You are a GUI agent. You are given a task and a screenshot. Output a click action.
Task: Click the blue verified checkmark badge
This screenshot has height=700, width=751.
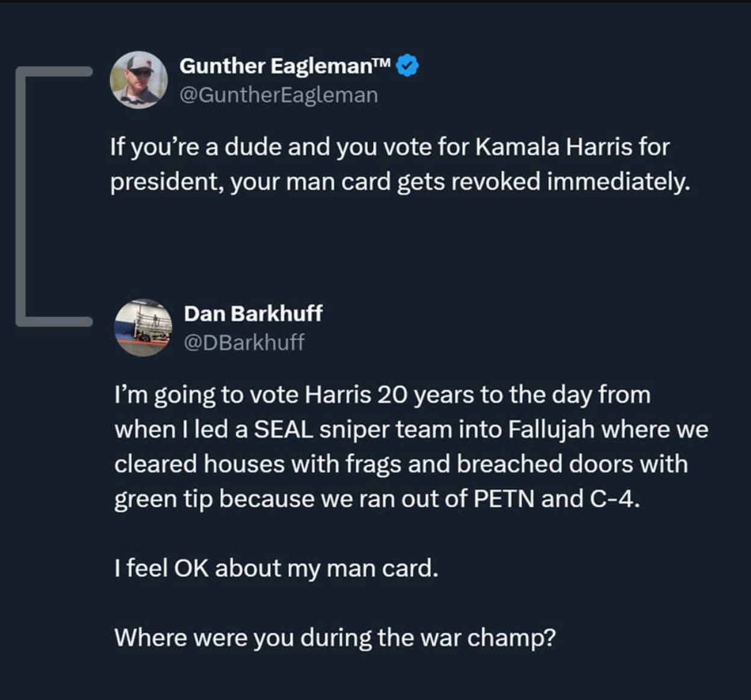click(408, 66)
